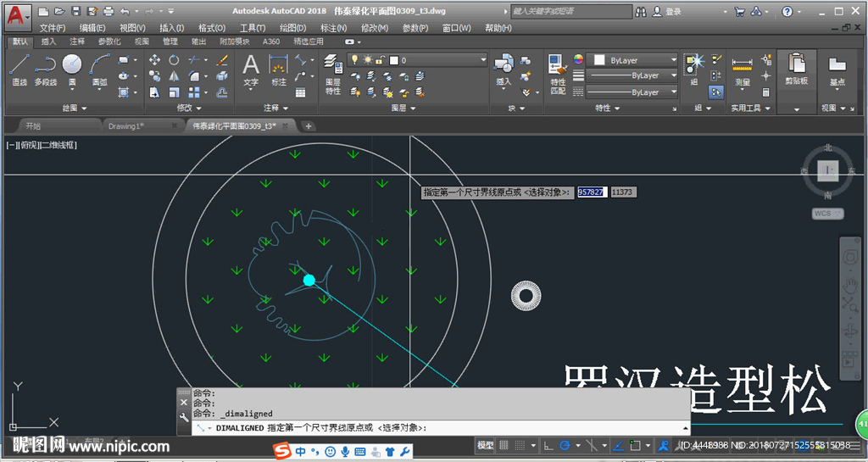
Task: Expand the 特性 (Properties) panel
Action: click(606, 109)
